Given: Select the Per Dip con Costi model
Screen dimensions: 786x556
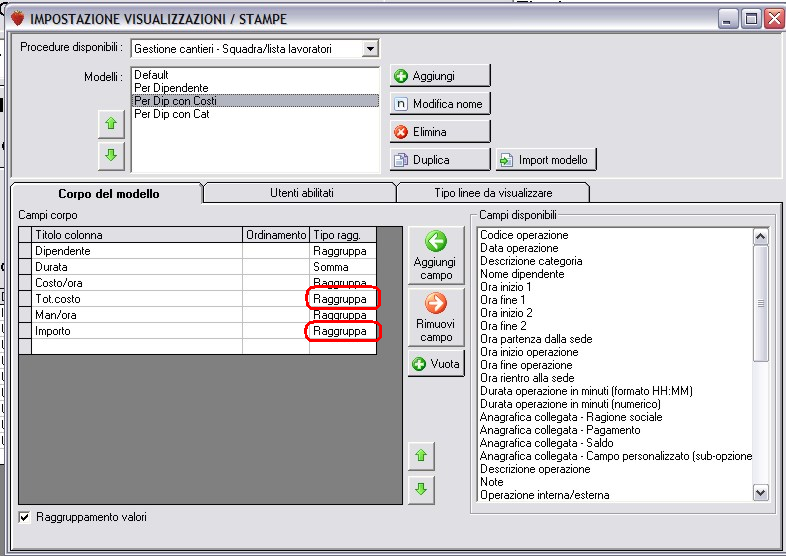Looking at the screenshot, I should point(255,101).
